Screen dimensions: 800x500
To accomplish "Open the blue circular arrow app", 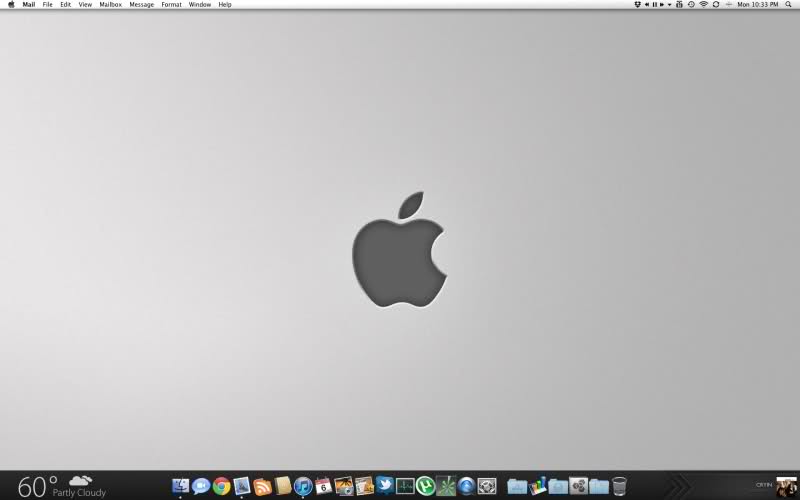I will coord(466,486).
